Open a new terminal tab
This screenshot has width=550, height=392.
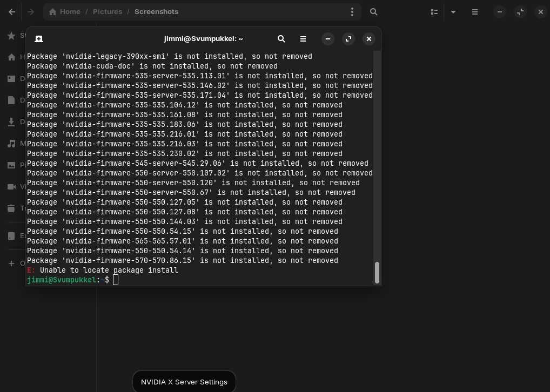click(39, 39)
